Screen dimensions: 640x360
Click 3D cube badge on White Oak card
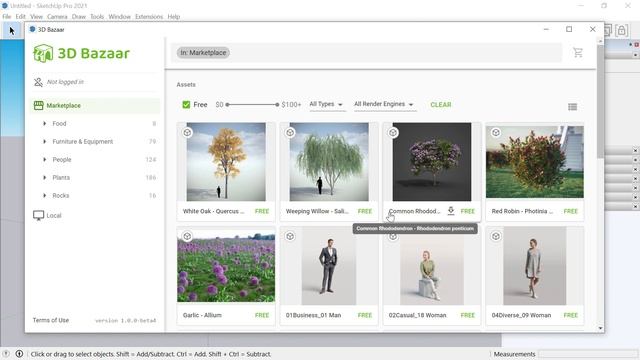(x=187, y=133)
